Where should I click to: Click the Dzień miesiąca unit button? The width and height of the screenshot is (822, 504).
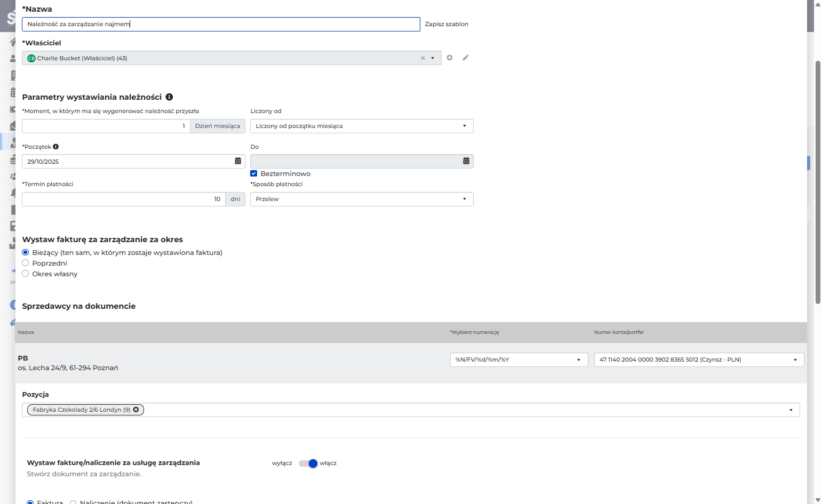tap(218, 126)
